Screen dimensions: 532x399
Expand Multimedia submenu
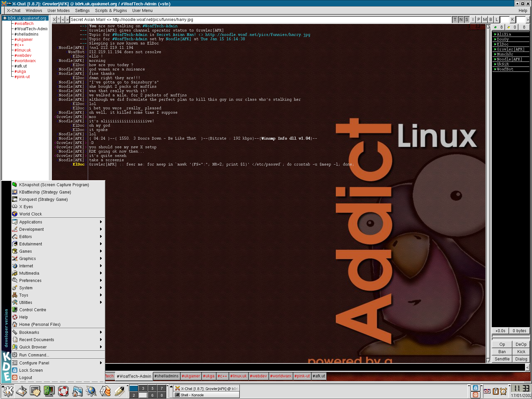pyautogui.click(x=58, y=273)
